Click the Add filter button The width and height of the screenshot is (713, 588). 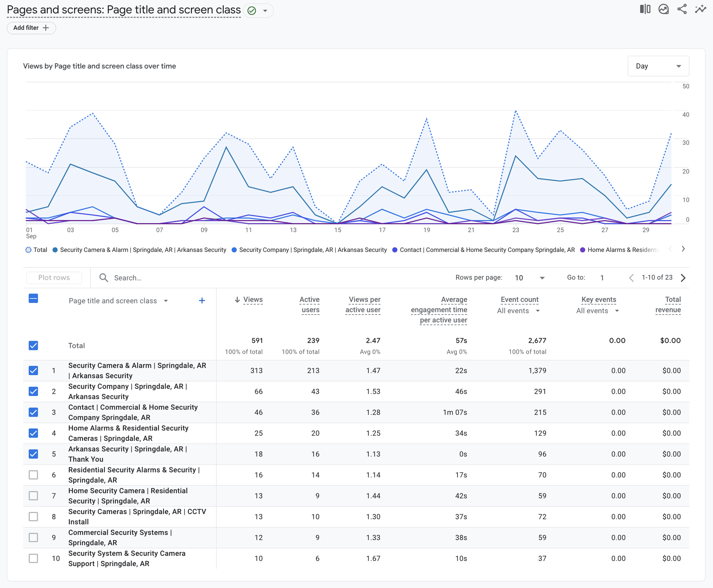tap(31, 28)
